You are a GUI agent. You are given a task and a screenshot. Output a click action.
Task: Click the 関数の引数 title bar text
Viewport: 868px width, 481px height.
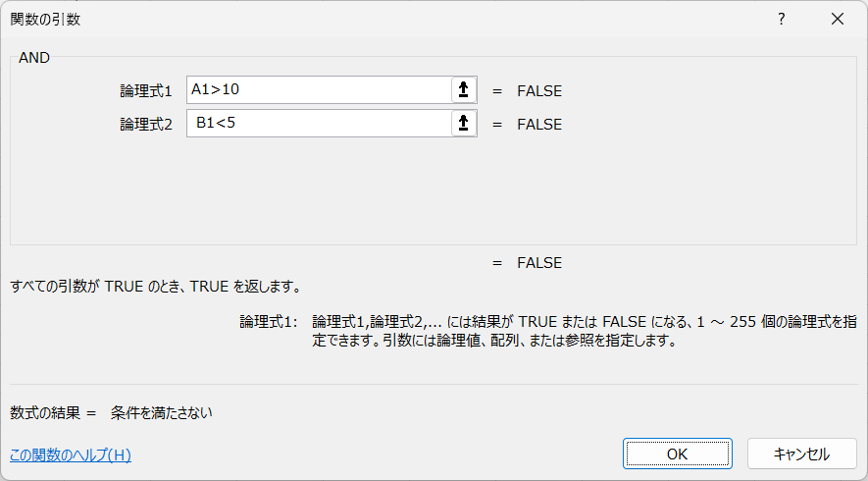(45, 20)
